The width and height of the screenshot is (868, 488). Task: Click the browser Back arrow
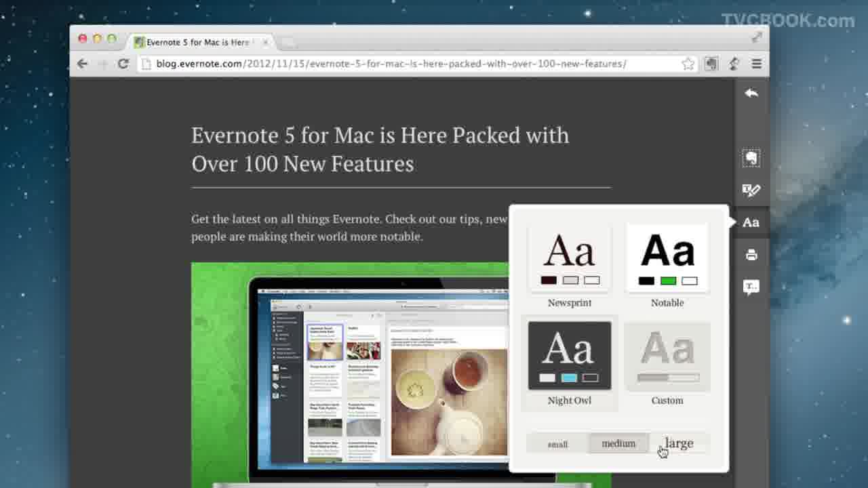(x=82, y=64)
